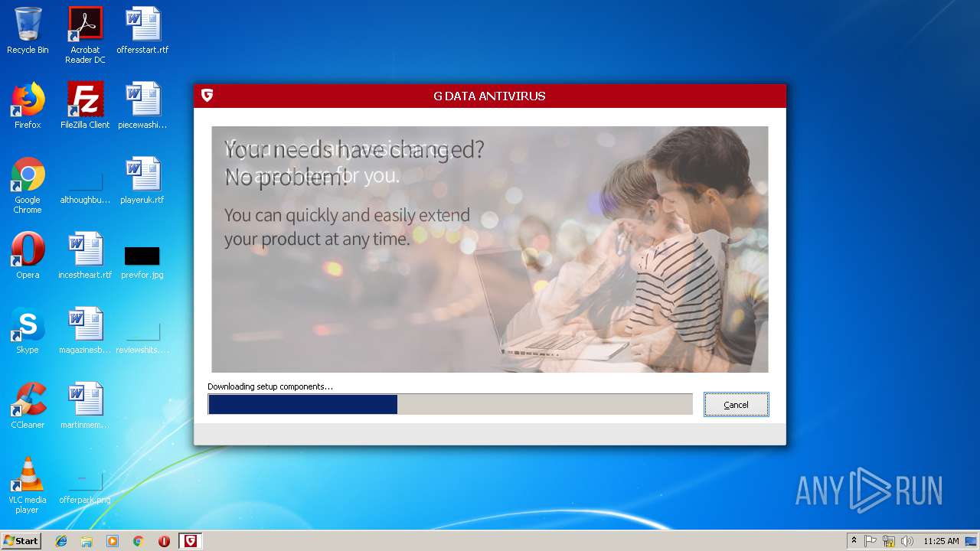Select the magazinesb... document icon
The height and width of the screenshot is (551, 980).
click(85, 331)
